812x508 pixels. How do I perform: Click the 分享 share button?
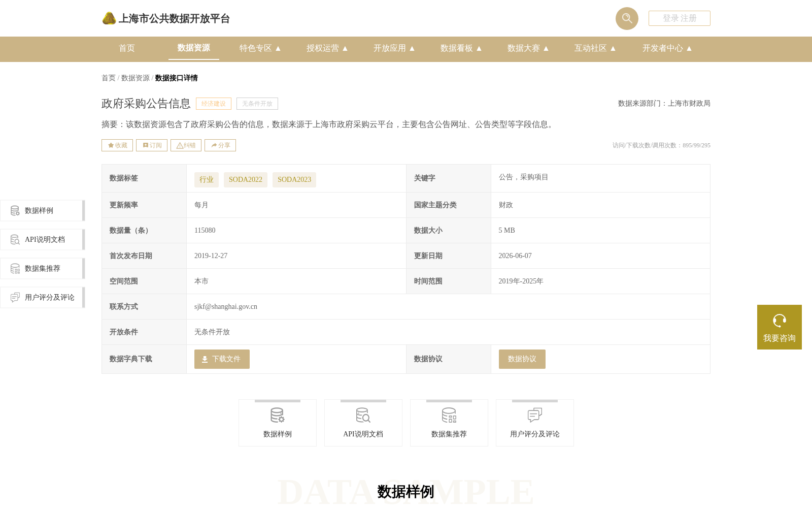220,145
